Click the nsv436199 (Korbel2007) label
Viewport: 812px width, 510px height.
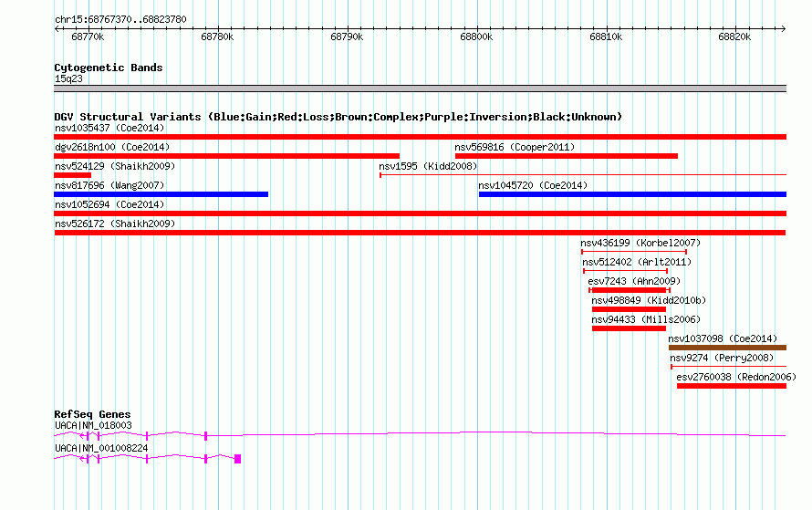click(x=640, y=243)
